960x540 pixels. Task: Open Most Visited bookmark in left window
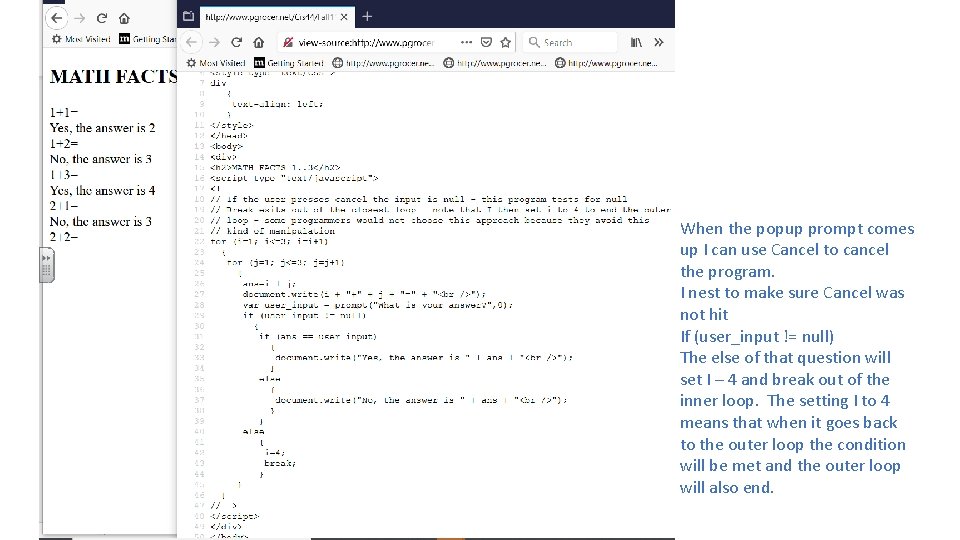[81, 39]
